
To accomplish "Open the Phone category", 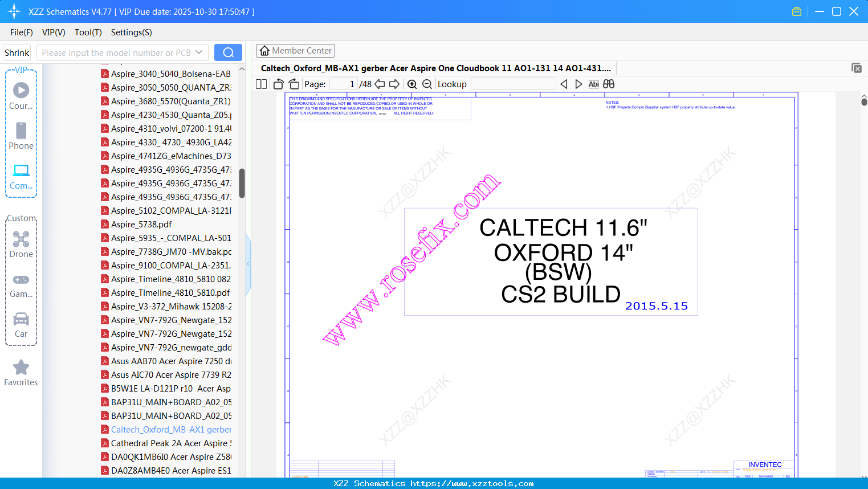I will click(x=21, y=136).
